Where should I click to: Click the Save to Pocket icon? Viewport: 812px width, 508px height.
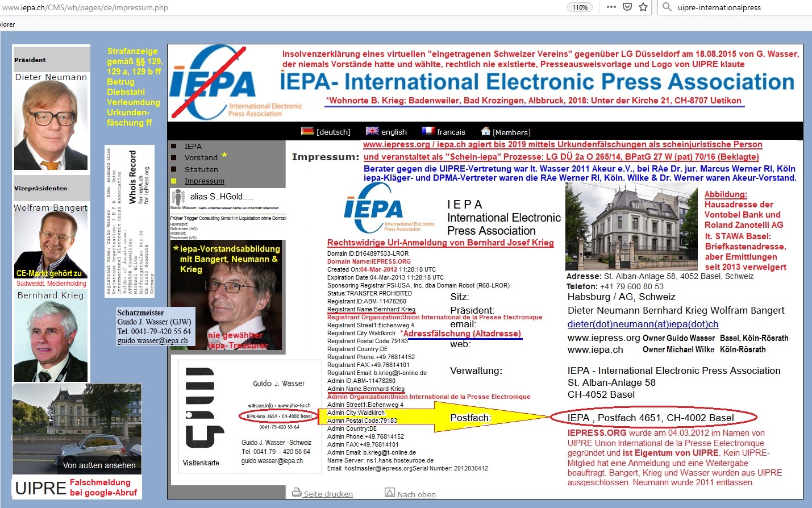click(x=627, y=7)
